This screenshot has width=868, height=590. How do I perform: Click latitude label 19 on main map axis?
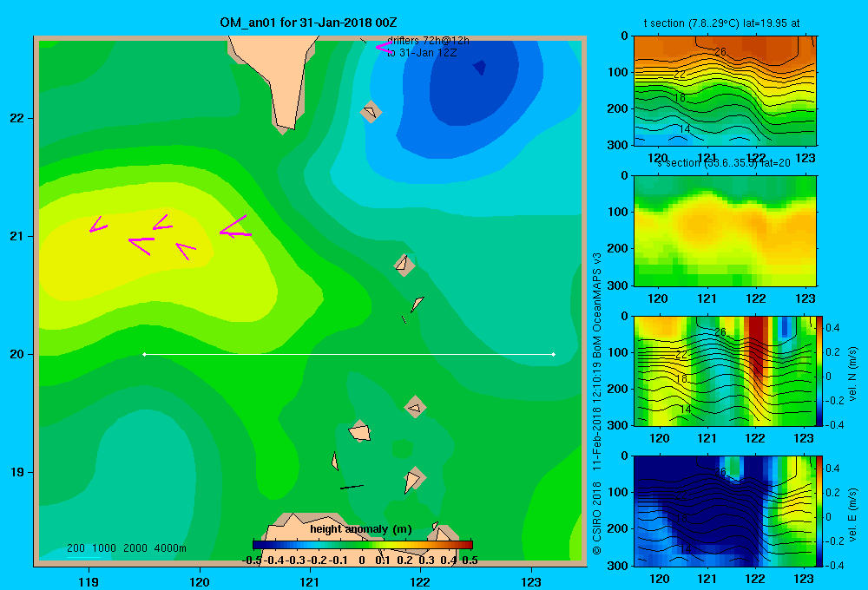(17, 472)
